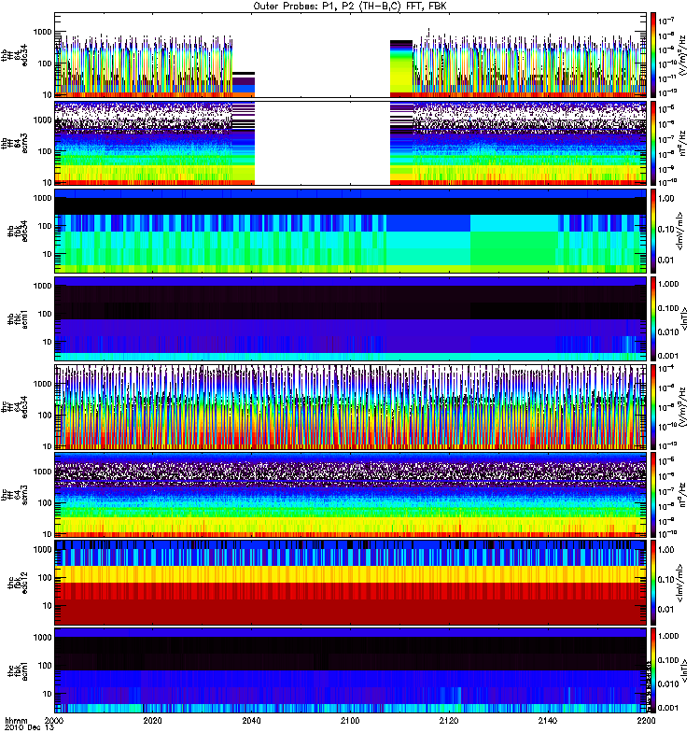Click the thc fbk scm1 panel color bar

tap(653, 670)
